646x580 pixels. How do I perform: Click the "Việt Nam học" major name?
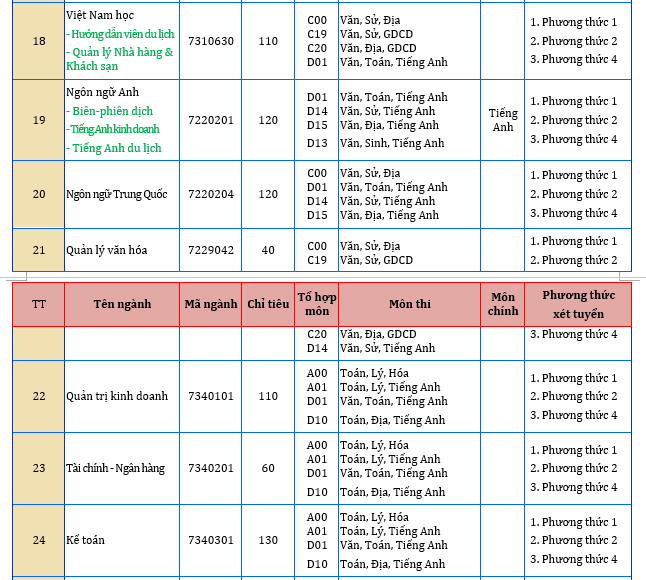coord(100,16)
